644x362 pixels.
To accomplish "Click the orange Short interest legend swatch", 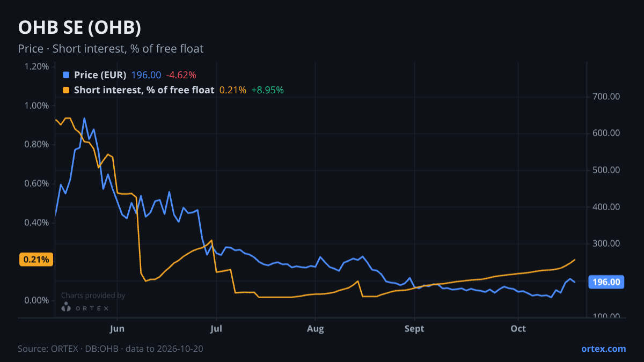I will point(66,90).
